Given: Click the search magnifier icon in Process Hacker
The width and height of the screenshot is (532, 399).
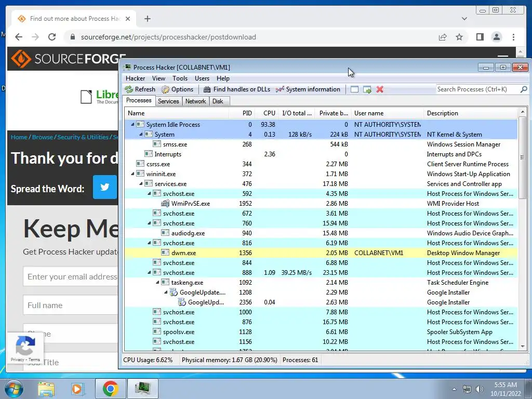Looking at the screenshot, I should [x=524, y=89].
